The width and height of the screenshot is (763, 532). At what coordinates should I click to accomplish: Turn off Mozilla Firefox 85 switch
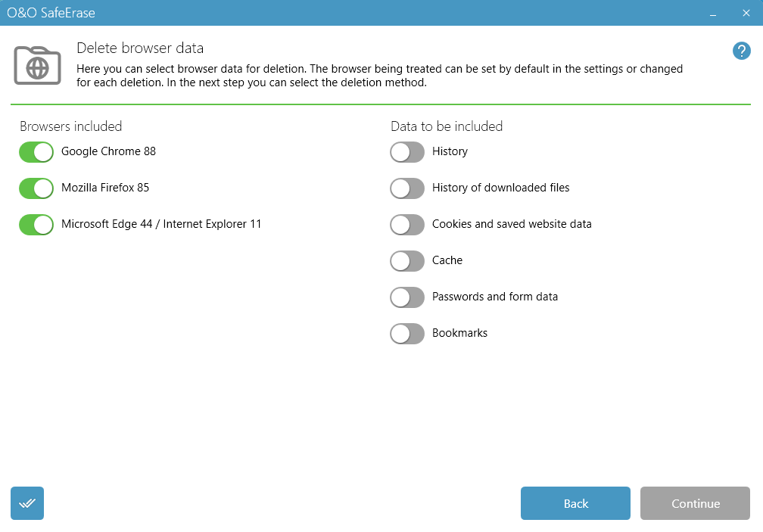click(x=36, y=188)
